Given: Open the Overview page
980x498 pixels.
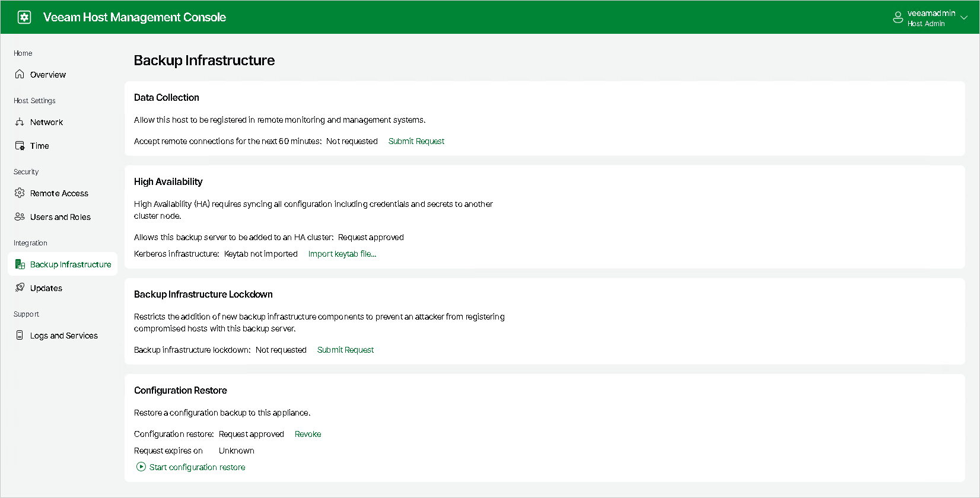Looking at the screenshot, I should (48, 75).
